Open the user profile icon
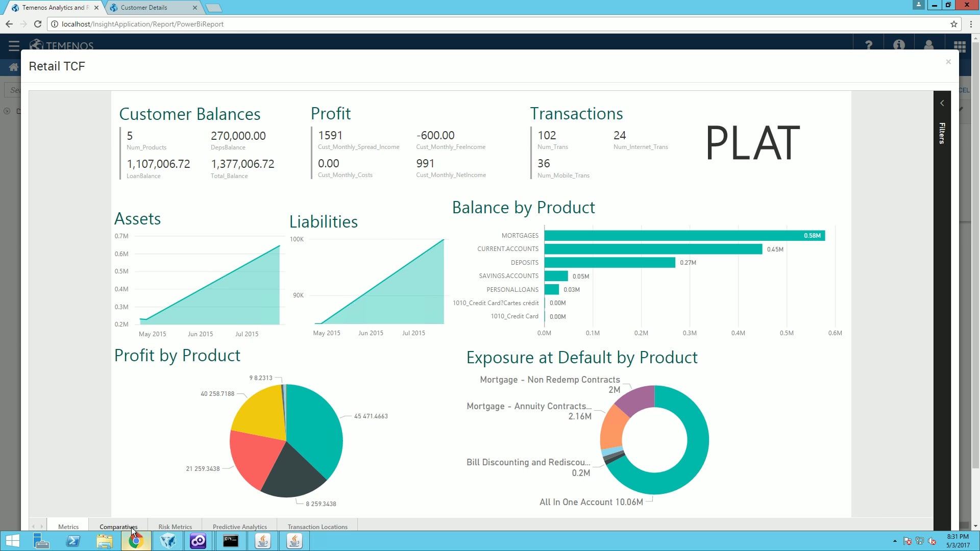This screenshot has width=980, height=551. [929, 45]
